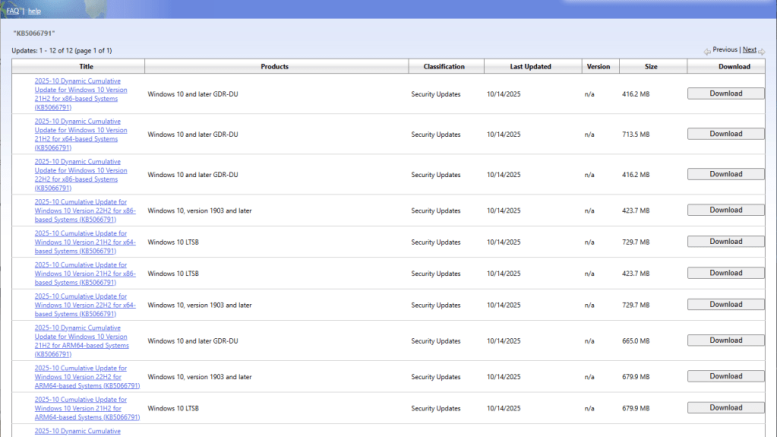Image resolution: width=777 pixels, height=437 pixels.
Task: Click the Next page arrow icon
Action: pyautogui.click(x=762, y=50)
